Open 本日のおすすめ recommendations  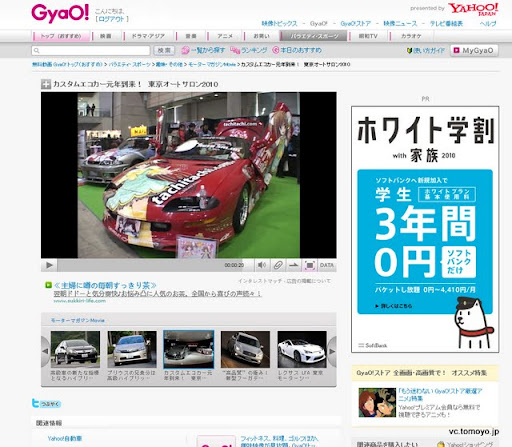297,50
